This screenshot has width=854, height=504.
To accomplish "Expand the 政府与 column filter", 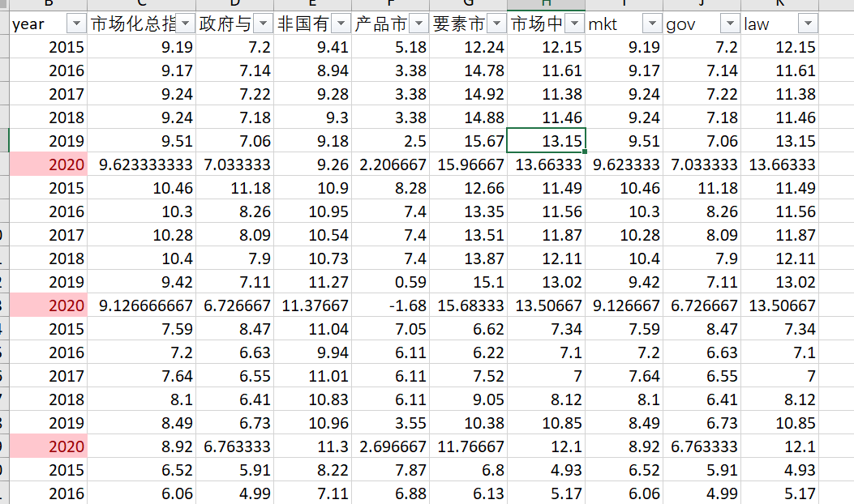I will pyautogui.click(x=263, y=23).
